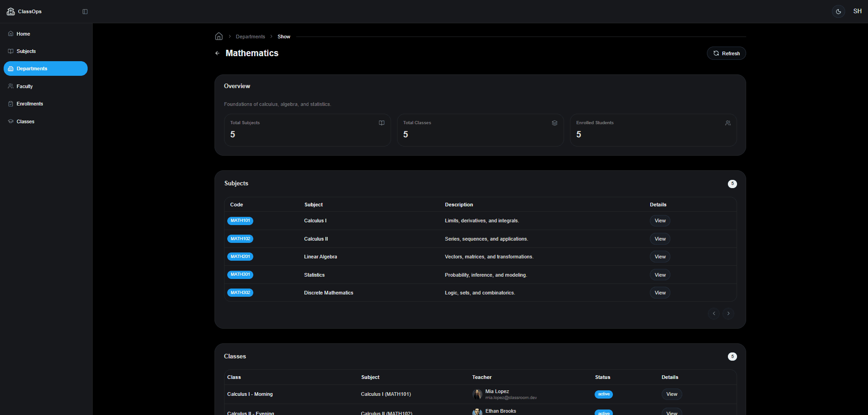Open Faculty in sidebar
The image size is (868, 415).
pyautogui.click(x=46, y=86)
